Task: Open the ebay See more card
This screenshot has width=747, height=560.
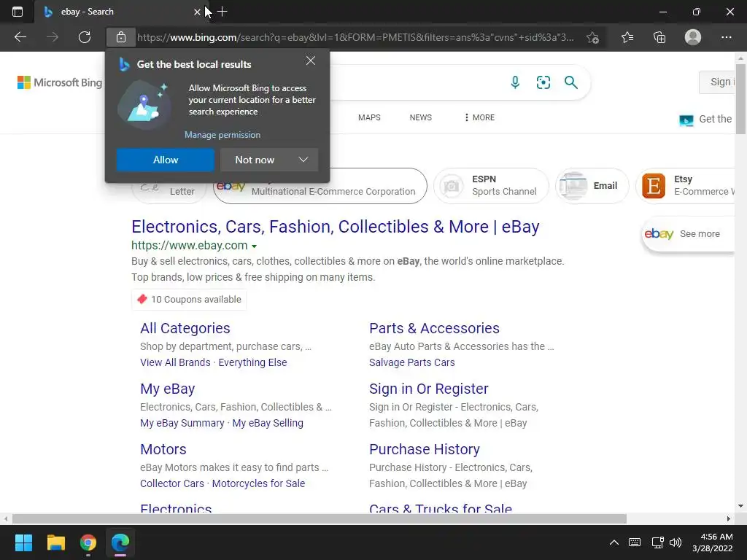Action: [688, 234]
